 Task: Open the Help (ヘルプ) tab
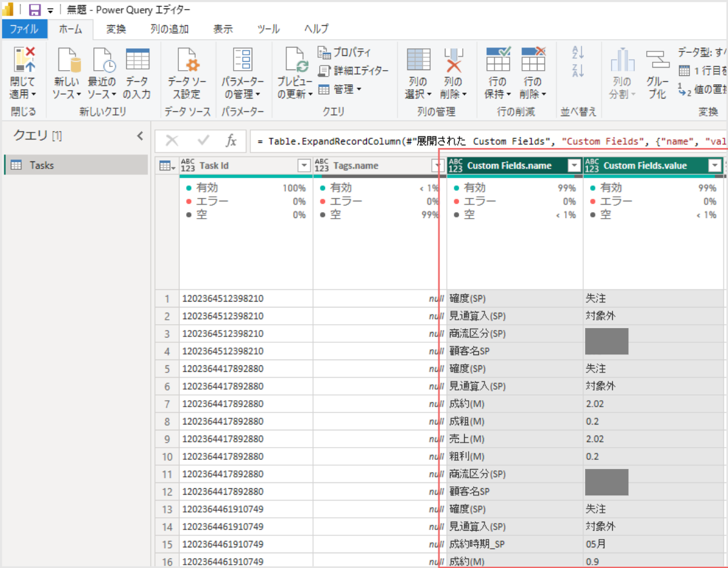(x=316, y=29)
